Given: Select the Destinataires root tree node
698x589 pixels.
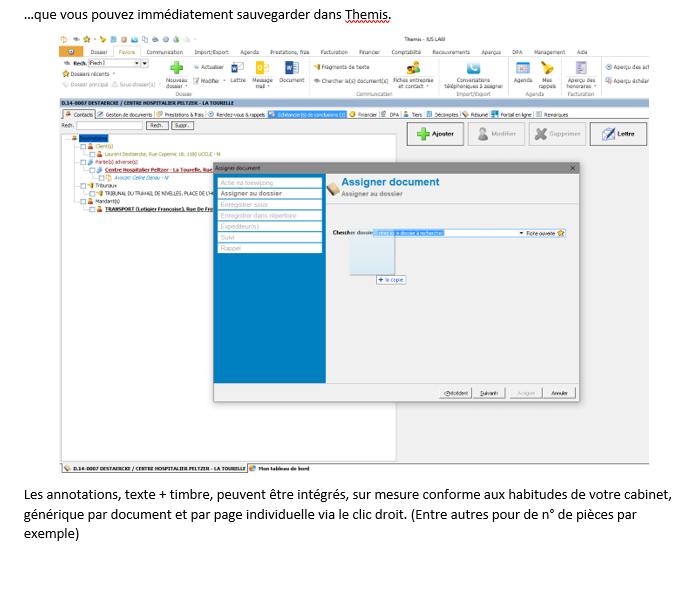Looking at the screenshot, I should point(93,138).
